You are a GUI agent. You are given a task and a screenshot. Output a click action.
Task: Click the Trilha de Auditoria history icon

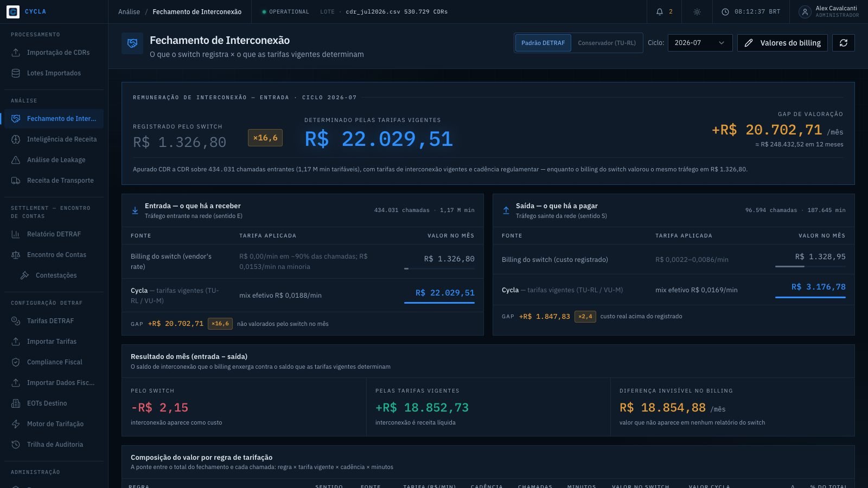pyautogui.click(x=16, y=445)
